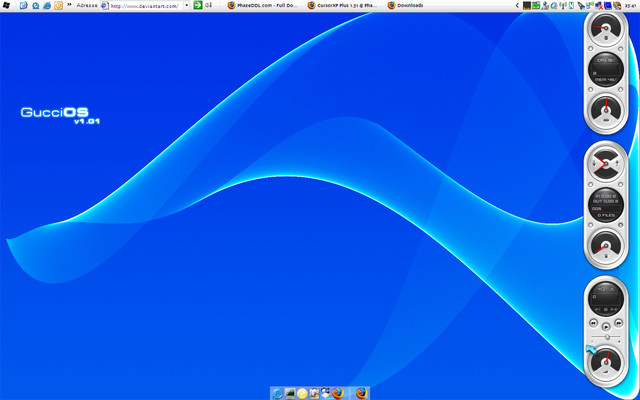Click the volume gauge dial at widget bottom
The image size is (640, 400).
606,362
